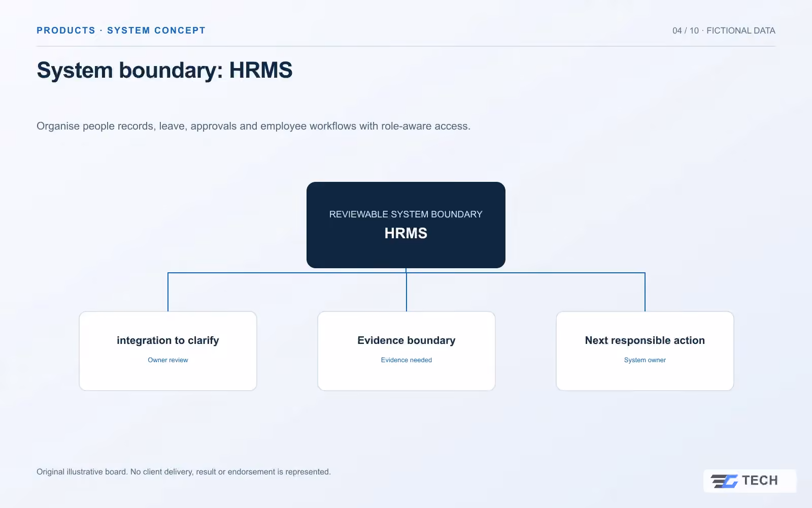The width and height of the screenshot is (812, 508).
Task: Open the 'integration to clarify' card
Action: (168, 351)
